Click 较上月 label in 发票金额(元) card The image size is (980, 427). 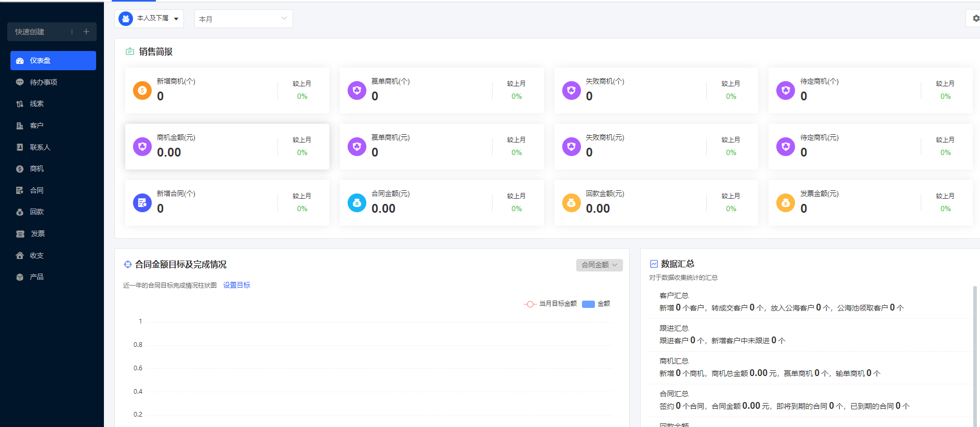click(x=945, y=196)
